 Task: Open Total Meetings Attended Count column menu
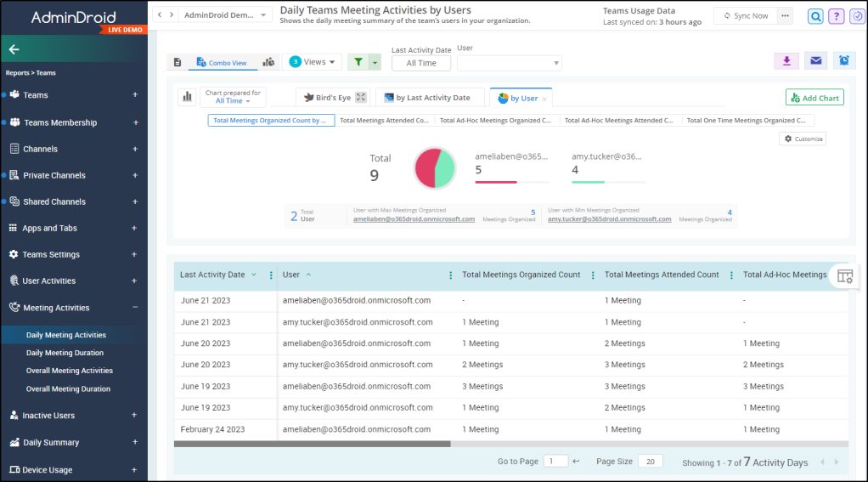pyautogui.click(x=731, y=275)
